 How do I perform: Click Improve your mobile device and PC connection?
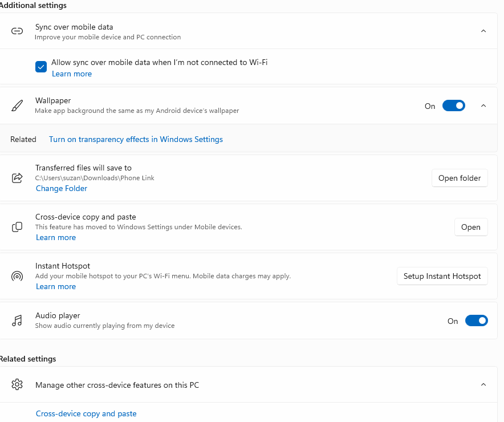tap(108, 37)
